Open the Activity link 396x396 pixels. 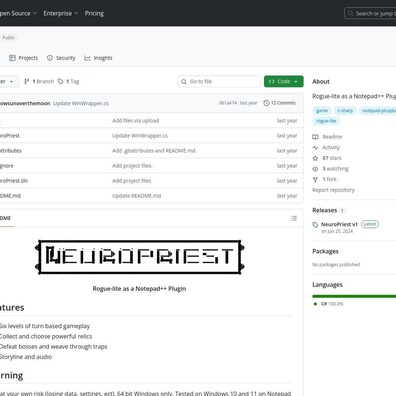point(331,147)
